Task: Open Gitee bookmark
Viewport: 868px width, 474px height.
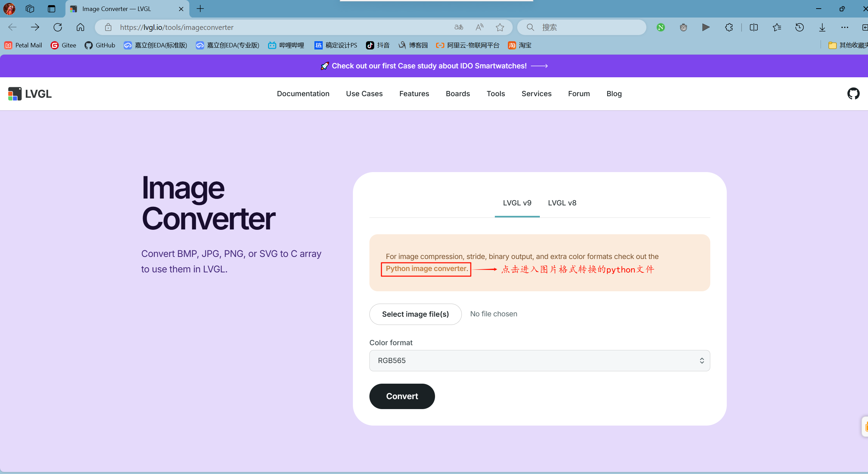Action: click(64, 45)
